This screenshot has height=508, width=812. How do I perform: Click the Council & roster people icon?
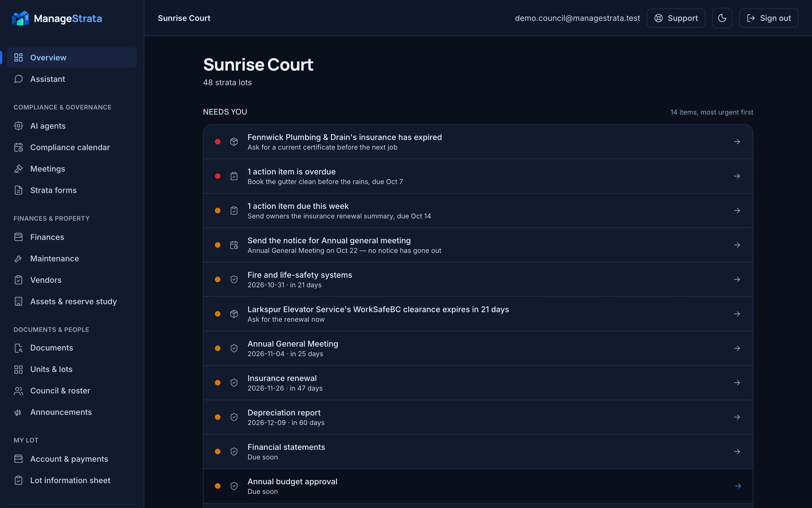[18, 391]
